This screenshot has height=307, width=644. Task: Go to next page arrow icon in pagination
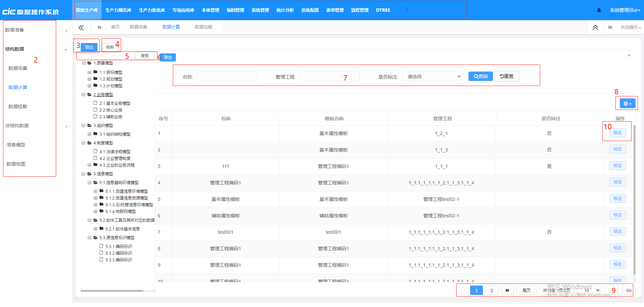[507, 290]
